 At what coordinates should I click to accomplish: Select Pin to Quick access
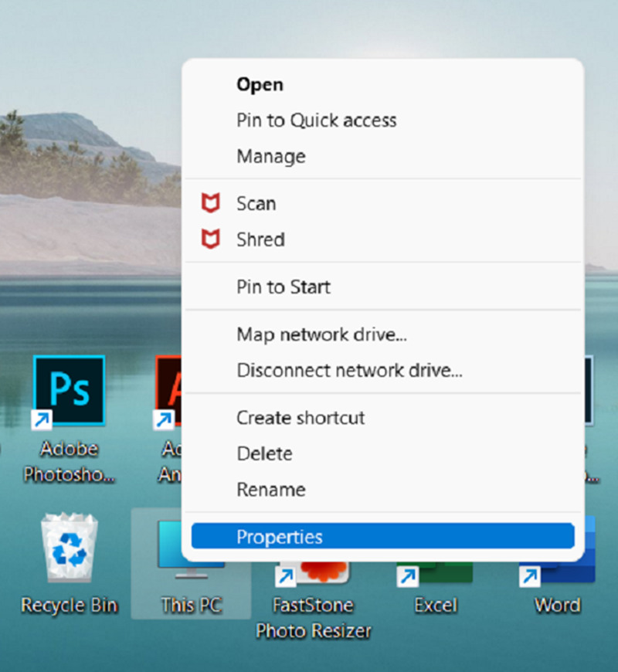[x=316, y=120]
